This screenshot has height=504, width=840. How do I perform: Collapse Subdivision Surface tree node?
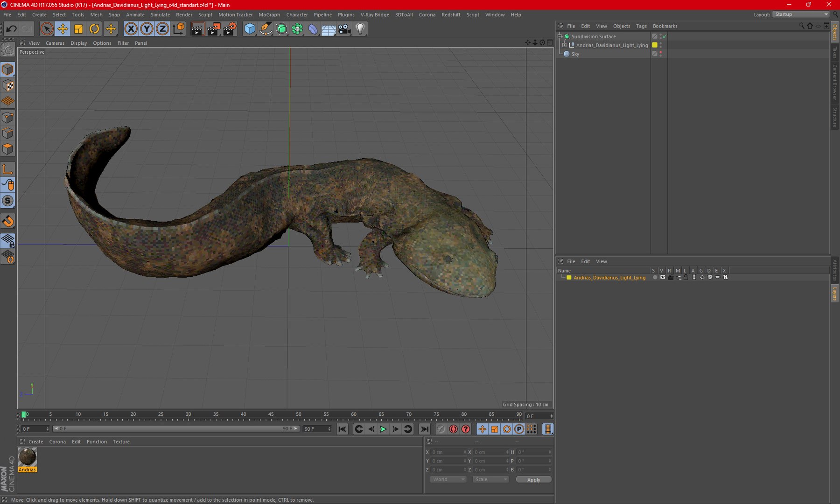click(560, 36)
